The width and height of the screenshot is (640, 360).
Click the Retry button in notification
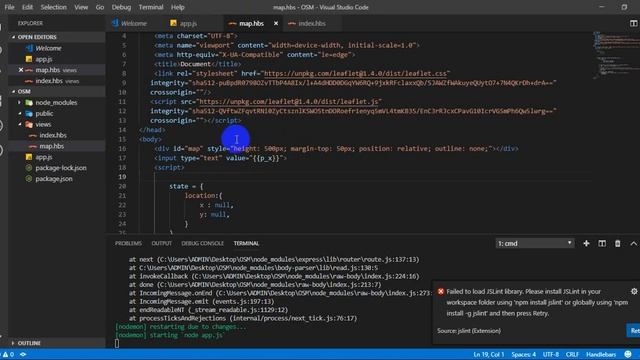point(633,331)
